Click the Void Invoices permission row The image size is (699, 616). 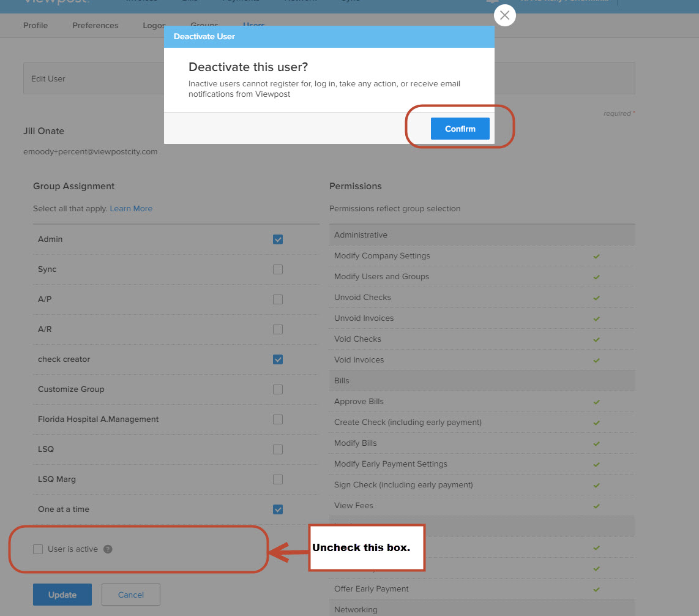coord(482,360)
